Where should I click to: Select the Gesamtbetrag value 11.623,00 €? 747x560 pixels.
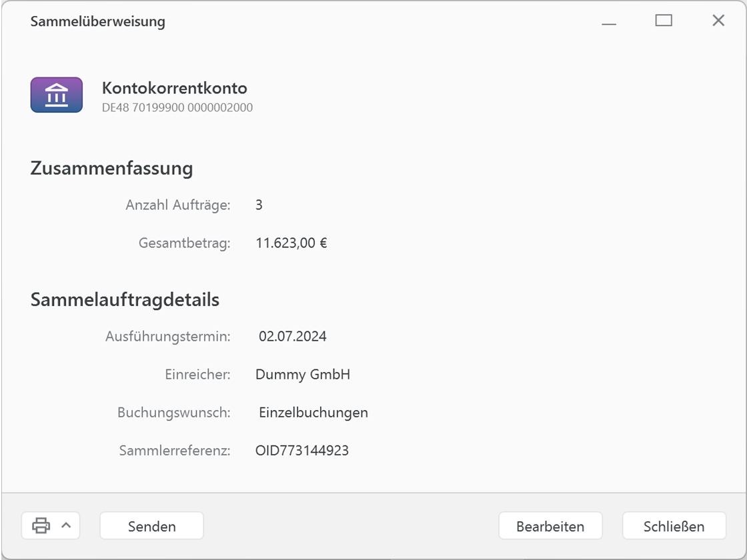tap(291, 243)
